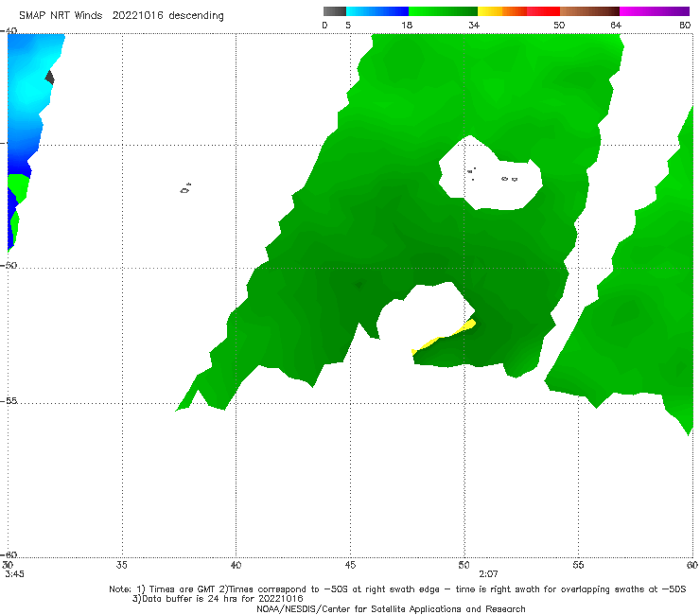The height and width of the screenshot is (615, 700).
Task: Click the gray segment of the color bar
Action: tap(334, 11)
